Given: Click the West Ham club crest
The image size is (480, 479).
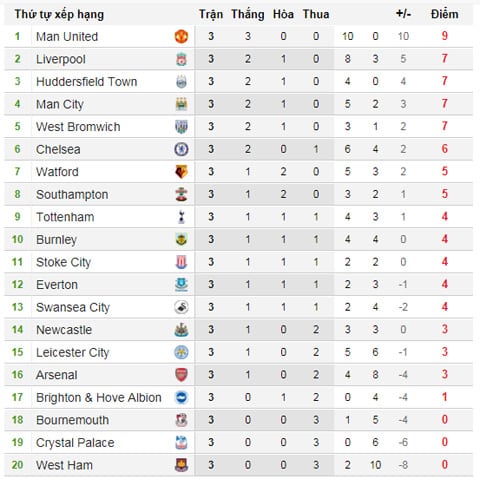Looking at the screenshot, I should click(x=181, y=465).
